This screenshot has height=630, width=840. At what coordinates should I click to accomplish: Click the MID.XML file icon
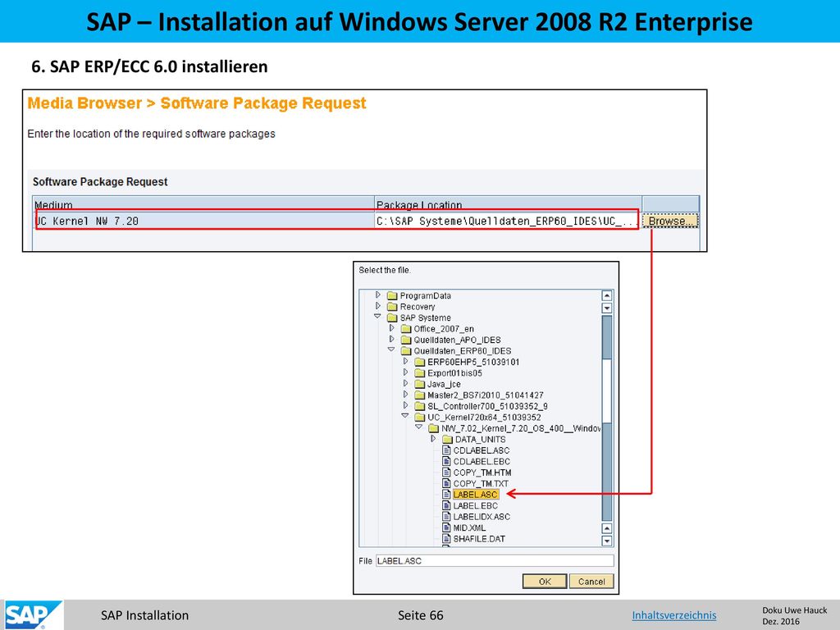[446, 527]
